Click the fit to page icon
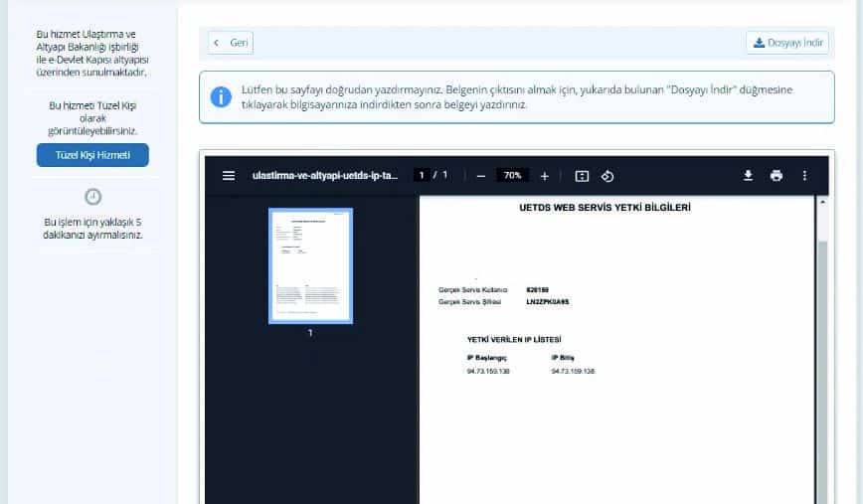Image resolution: width=863 pixels, height=504 pixels. (x=582, y=176)
